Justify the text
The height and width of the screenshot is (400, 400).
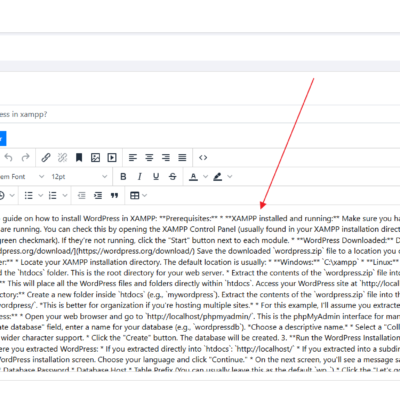click(182, 157)
